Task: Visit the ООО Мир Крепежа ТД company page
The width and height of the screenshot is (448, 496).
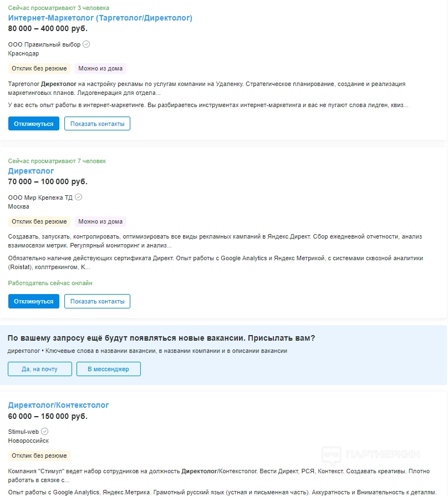Action: pos(40,197)
